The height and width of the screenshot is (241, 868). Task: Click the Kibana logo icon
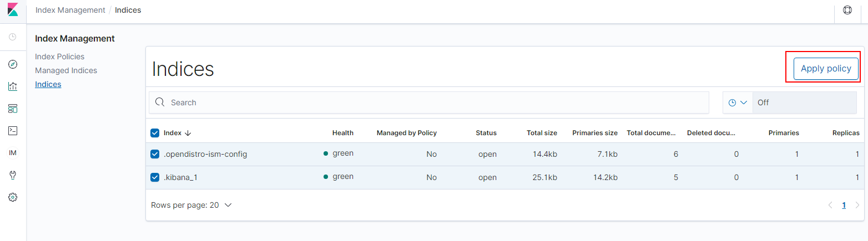13,11
